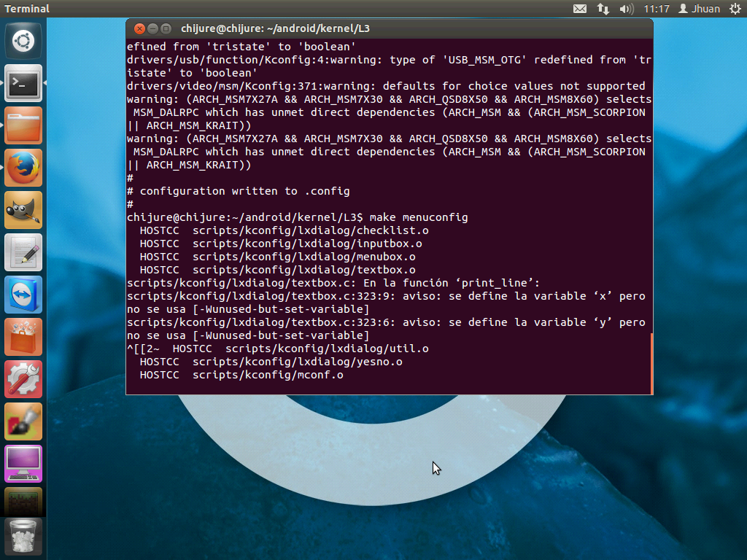Open the Trash at the bottom of the launcher
The height and width of the screenshot is (560, 747).
23,537
